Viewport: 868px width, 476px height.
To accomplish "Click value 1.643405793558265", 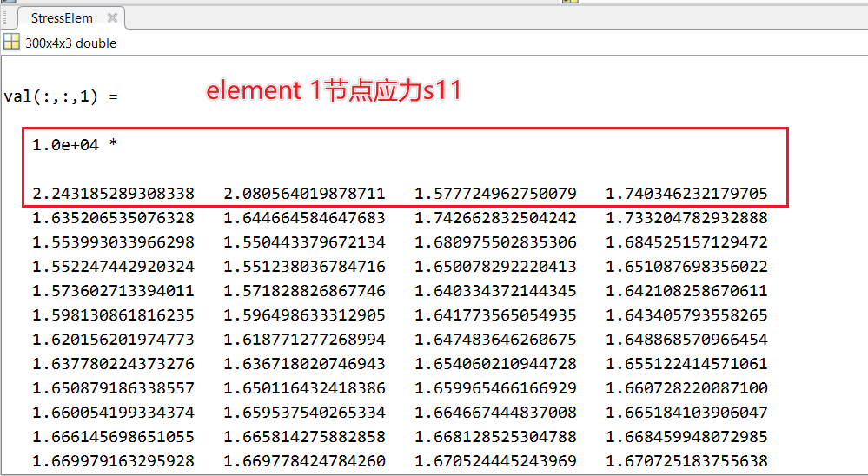I will coord(686,315).
